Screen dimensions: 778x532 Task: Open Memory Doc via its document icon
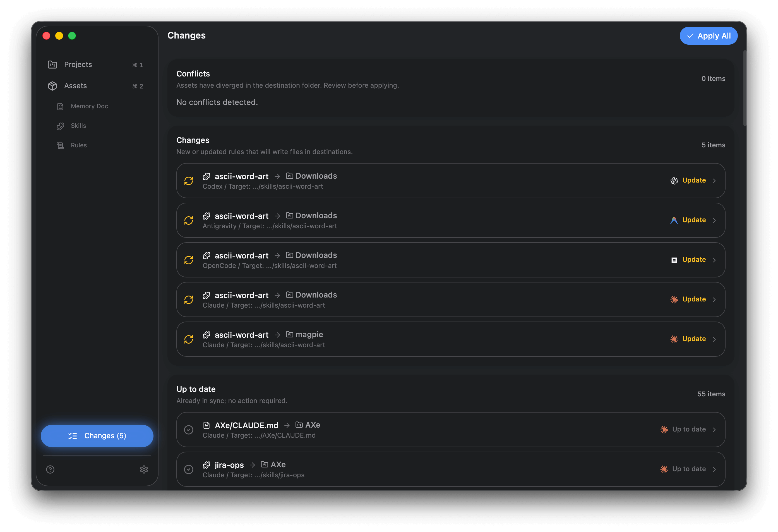(60, 106)
